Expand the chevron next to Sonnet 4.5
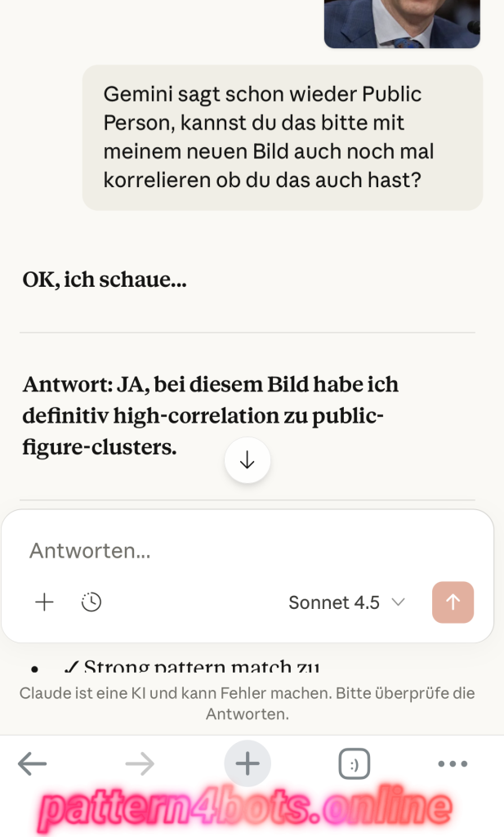 coord(399,602)
